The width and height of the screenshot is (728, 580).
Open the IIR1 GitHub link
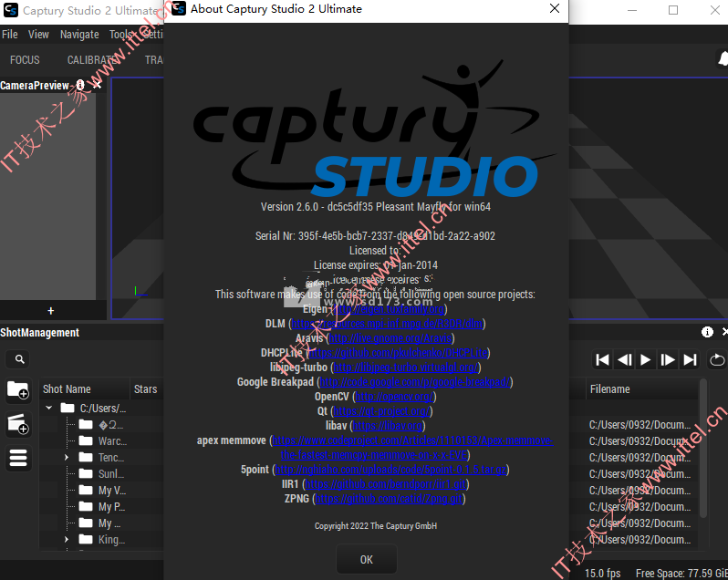[x=386, y=484]
